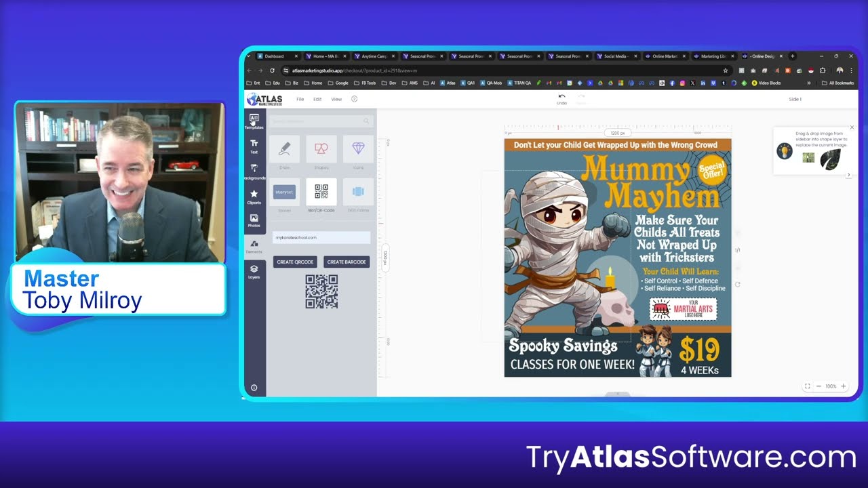Open the help question mark icon
The image size is (868, 488).
tap(354, 99)
